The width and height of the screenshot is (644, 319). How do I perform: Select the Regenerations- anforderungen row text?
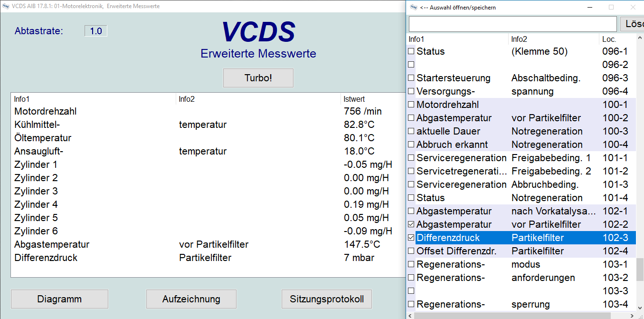[x=521, y=278]
